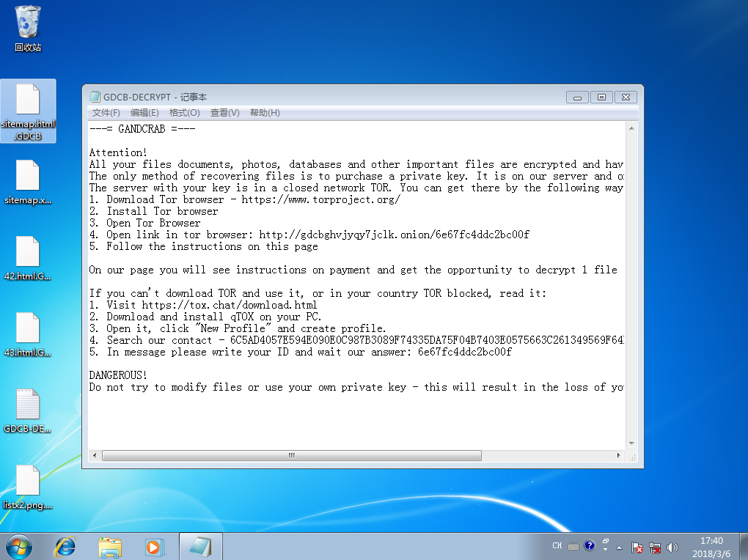Click the Action Center flag tray icon
The width and height of the screenshot is (748, 560).
point(638,548)
